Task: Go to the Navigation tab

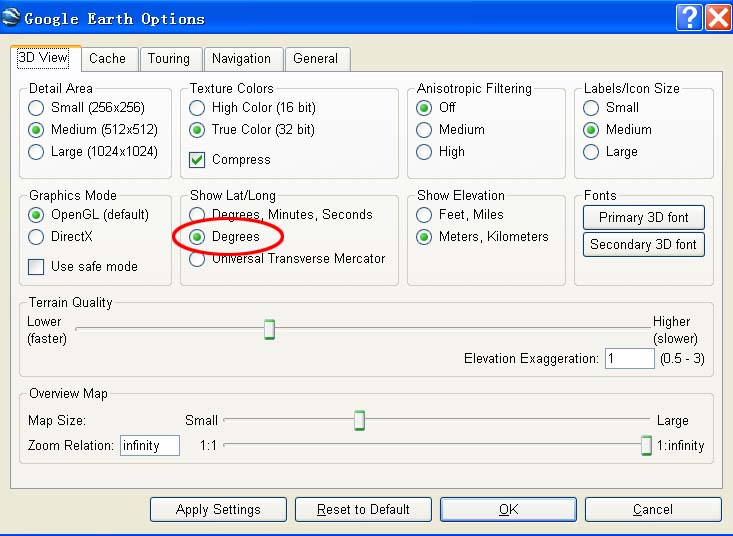Action: 241,59
